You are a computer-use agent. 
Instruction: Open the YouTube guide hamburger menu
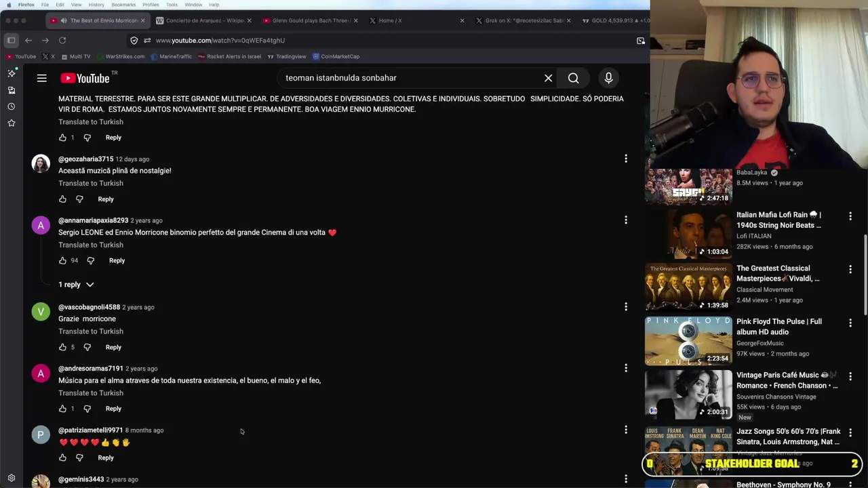tap(41, 78)
